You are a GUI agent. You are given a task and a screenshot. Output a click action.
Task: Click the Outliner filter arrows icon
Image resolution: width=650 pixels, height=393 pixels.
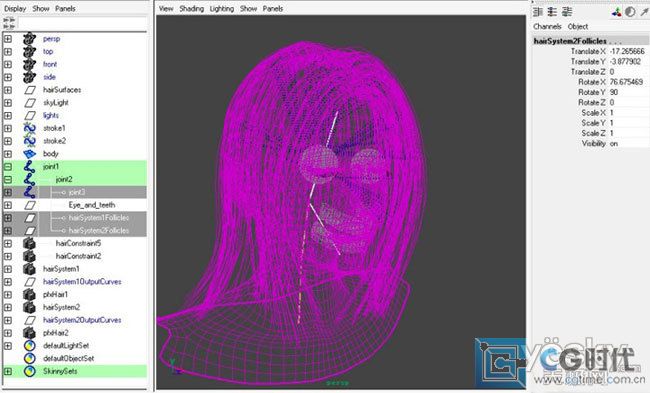[9, 23]
